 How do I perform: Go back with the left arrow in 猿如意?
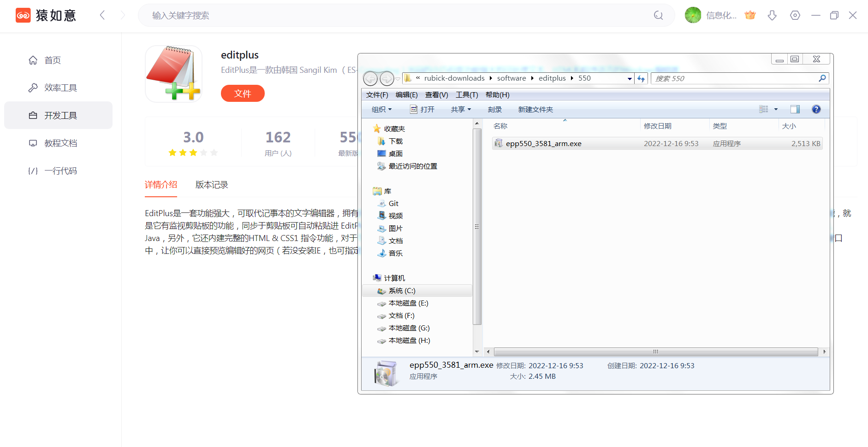(102, 15)
